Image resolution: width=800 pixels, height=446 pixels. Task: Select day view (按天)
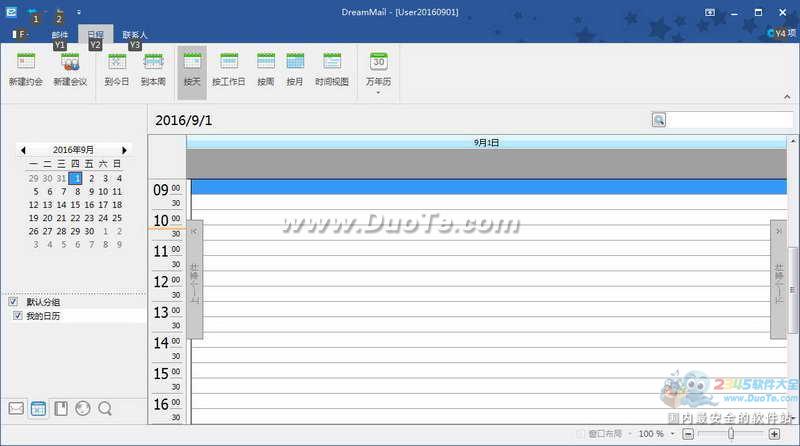[192, 71]
